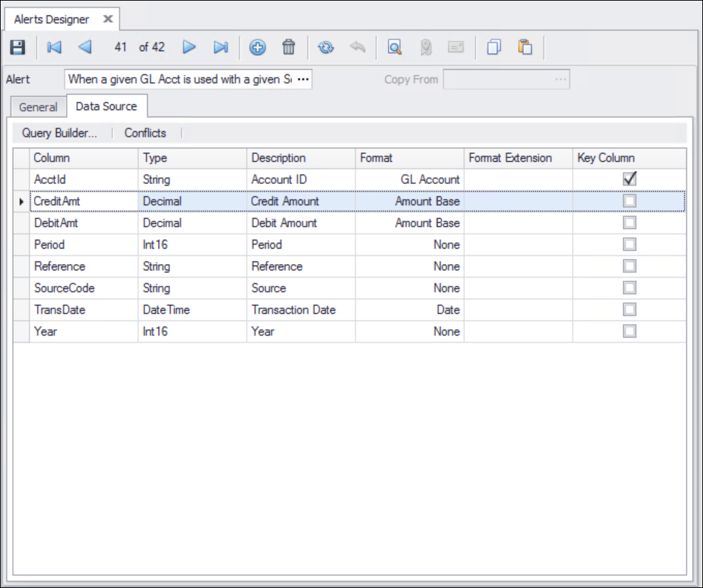
Task: Click the Refresh icon in toolbar
Action: (326, 48)
